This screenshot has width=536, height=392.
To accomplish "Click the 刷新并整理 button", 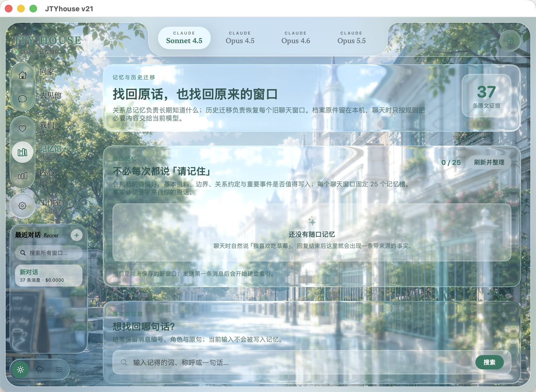I will tap(489, 162).
